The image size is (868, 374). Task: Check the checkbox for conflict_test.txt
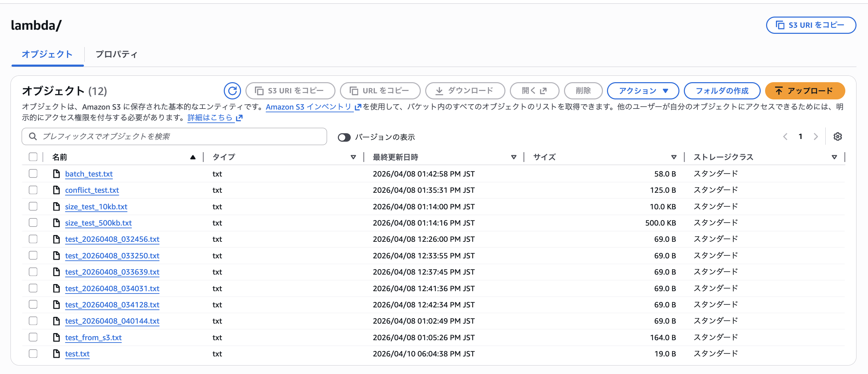click(x=33, y=190)
